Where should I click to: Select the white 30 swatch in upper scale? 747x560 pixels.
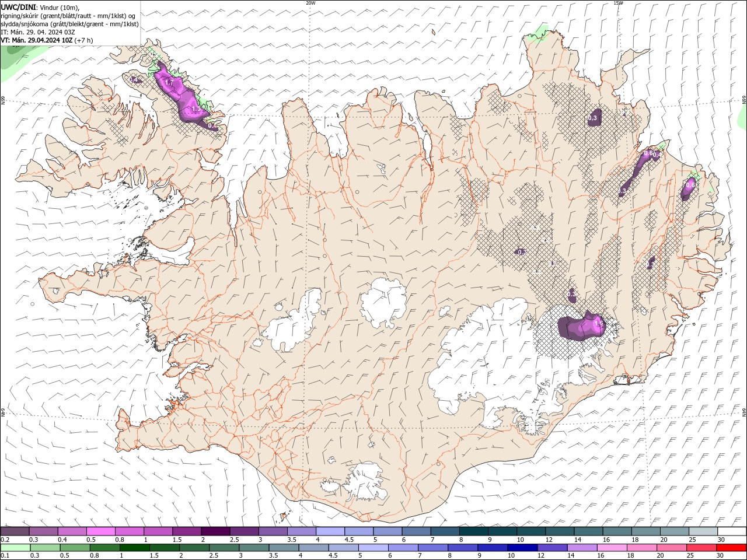[732, 531]
